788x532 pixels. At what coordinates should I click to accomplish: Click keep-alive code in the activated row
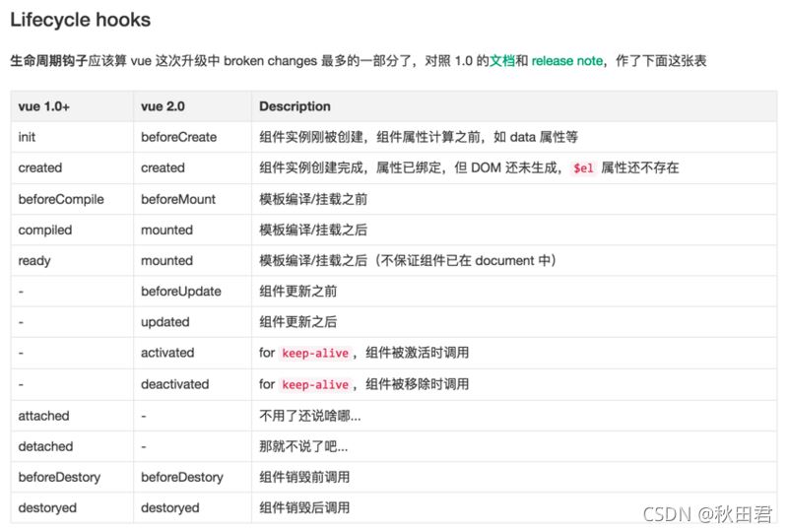(x=315, y=353)
